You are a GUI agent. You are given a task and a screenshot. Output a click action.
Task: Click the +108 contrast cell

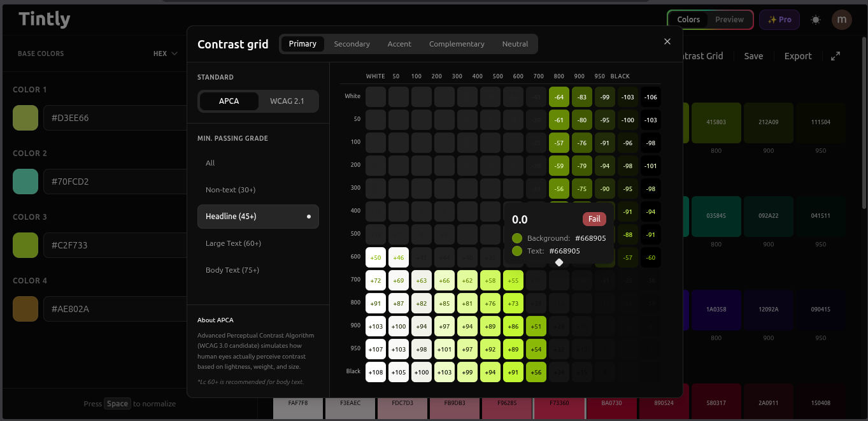click(x=376, y=372)
